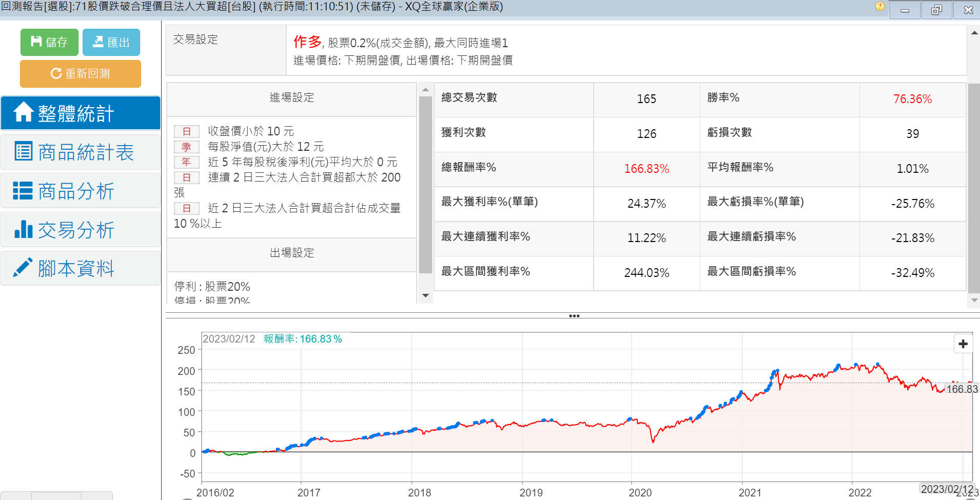Open the 商品統計表 tab
This screenshot has height=500, width=980.
pyautogui.click(x=85, y=152)
